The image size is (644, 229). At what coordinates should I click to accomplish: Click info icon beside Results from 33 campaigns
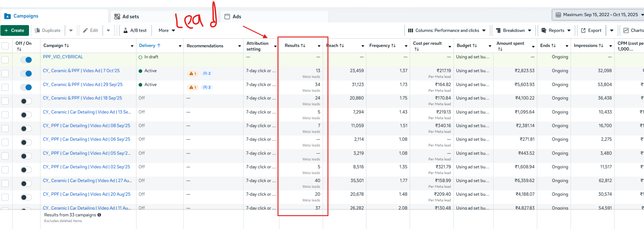point(99,215)
